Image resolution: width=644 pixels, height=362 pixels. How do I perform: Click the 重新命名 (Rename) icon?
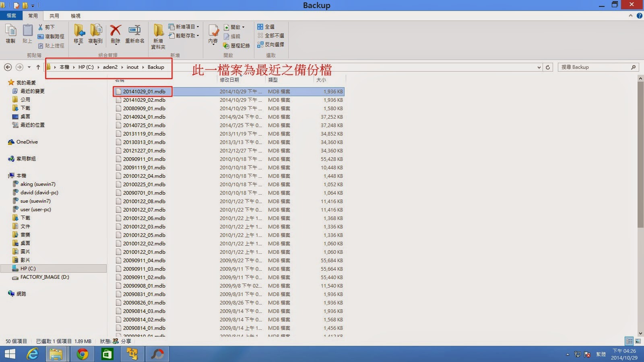(134, 34)
